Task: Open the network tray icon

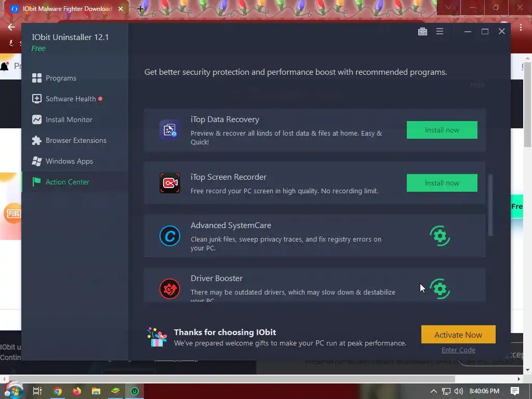Action: pos(446,391)
